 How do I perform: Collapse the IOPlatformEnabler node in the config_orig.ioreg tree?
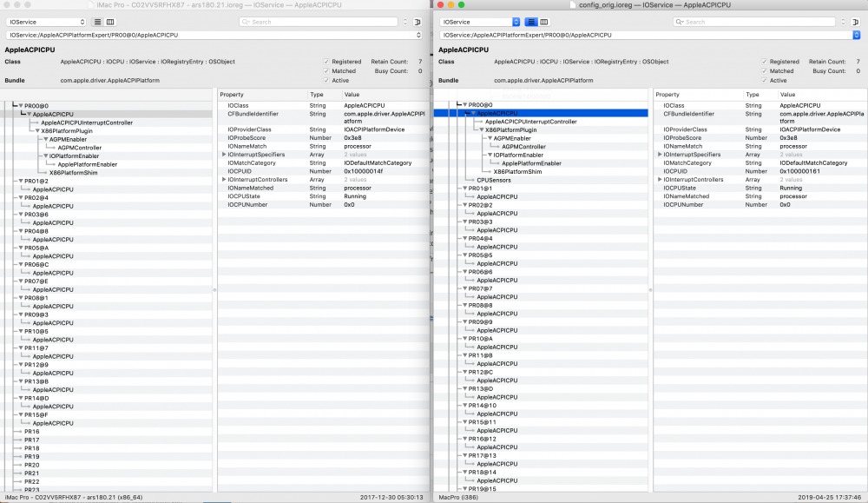[x=490, y=156]
